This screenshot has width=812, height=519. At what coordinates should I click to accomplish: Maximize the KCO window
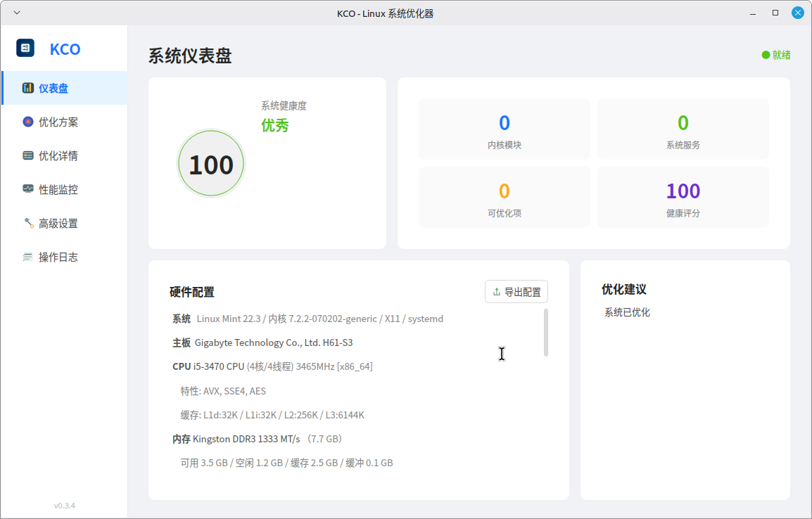775,13
